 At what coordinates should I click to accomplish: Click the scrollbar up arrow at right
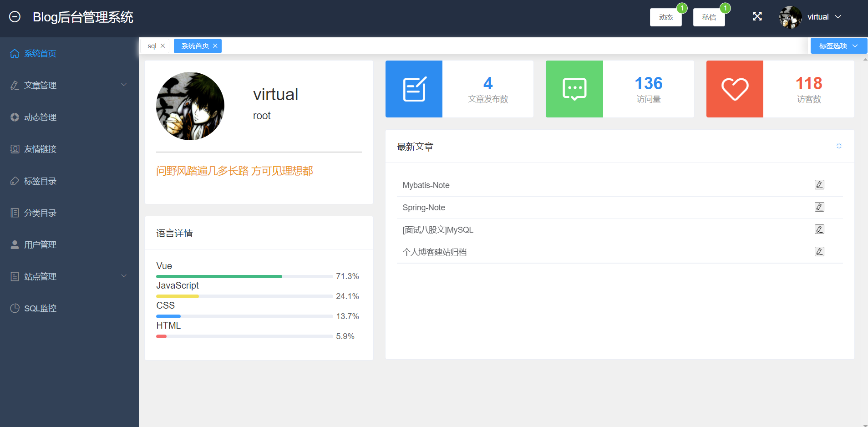click(865, 59)
